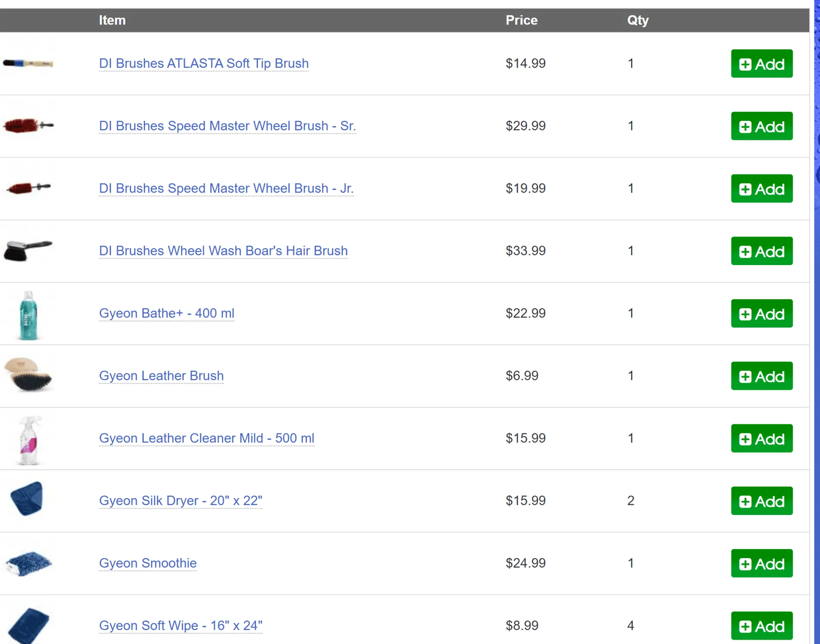Add Gyeon Leather Brush to cart

click(x=762, y=376)
